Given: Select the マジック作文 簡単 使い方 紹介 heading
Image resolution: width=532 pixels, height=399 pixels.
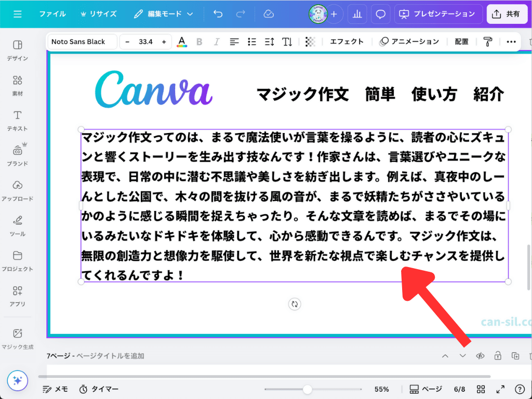Looking at the screenshot, I should tap(380, 94).
